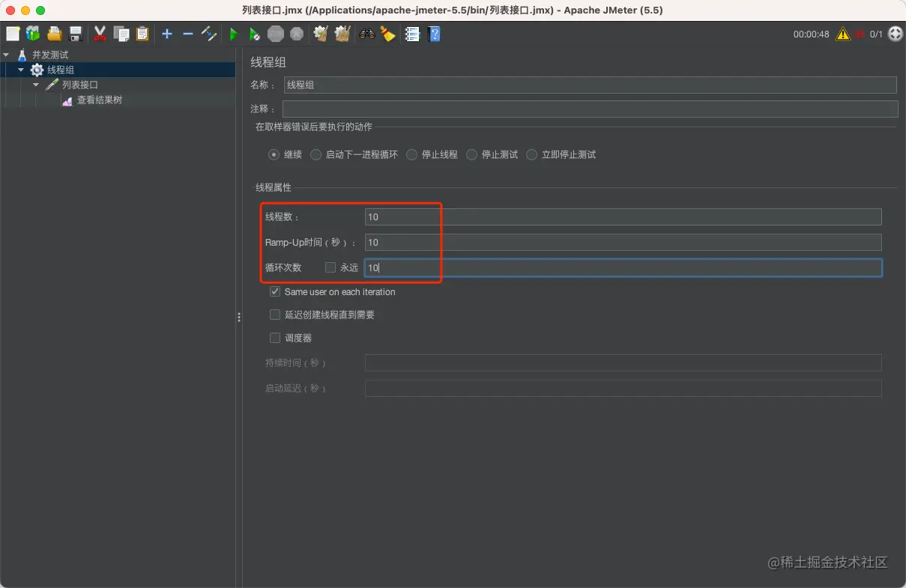Click the red error count 35
Viewport: 906px width, 588px height.
click(860, 34)
